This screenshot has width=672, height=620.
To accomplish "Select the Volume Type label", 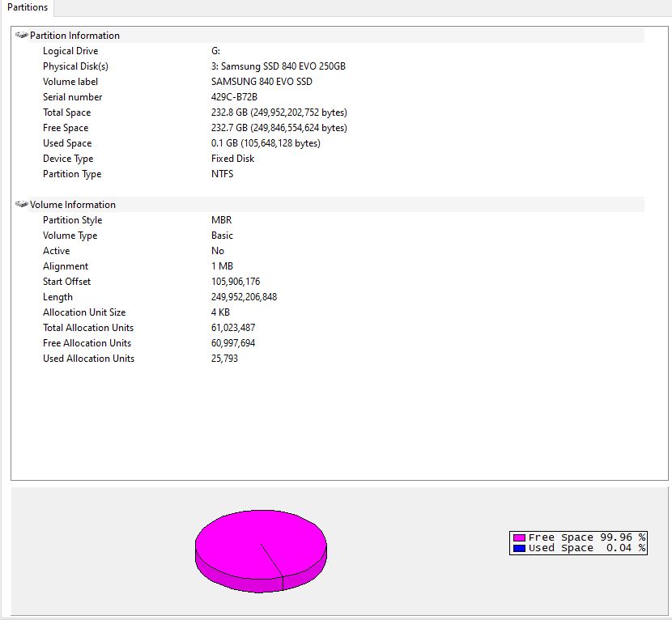I will [70, 236].
